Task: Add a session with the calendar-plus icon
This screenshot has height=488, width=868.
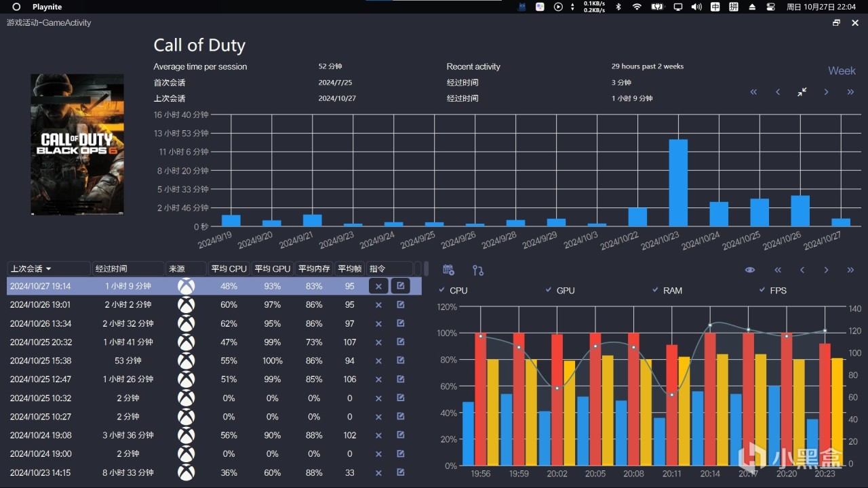Action: [x=448, y=270]
